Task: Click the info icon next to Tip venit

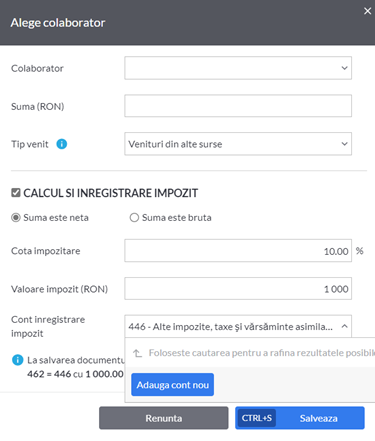Action: click(62, 144)
